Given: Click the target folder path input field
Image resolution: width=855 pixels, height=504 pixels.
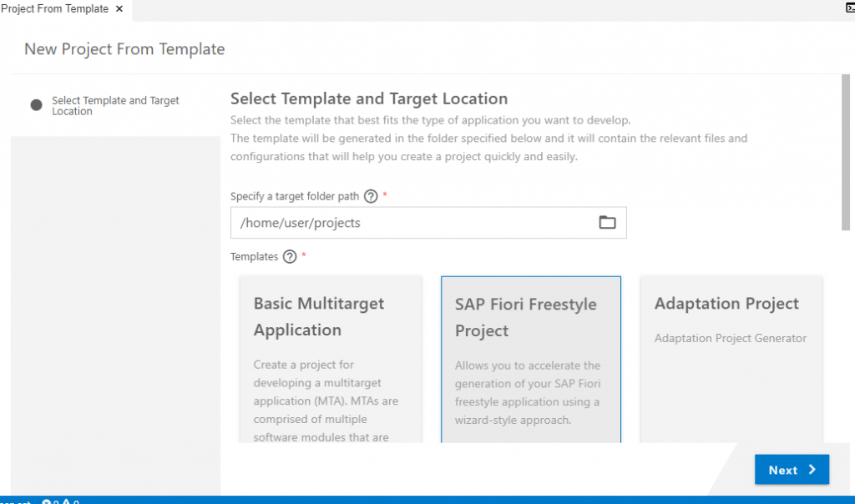Looking at the screenshot, I should click(x=428, y=222).
